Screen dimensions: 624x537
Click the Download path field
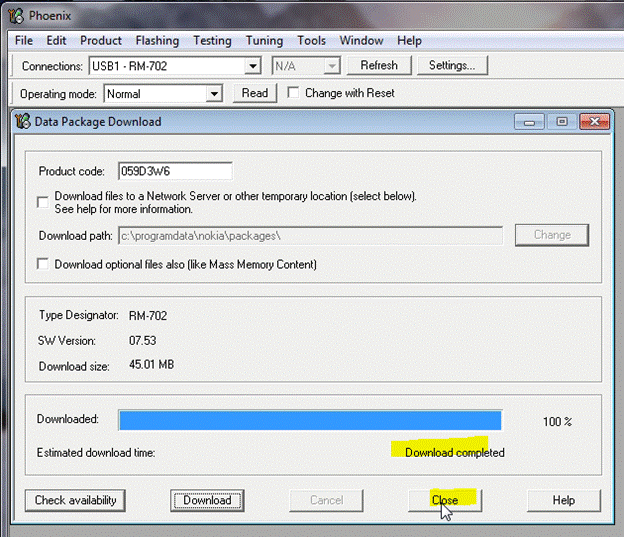[x=310, y=236]
